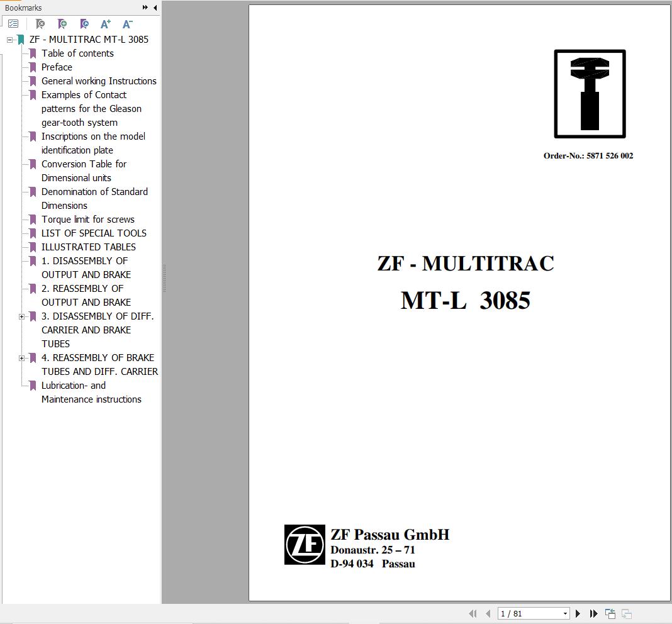Open the Bookmarks panel tab
The image size is (672, 624).
23,8
